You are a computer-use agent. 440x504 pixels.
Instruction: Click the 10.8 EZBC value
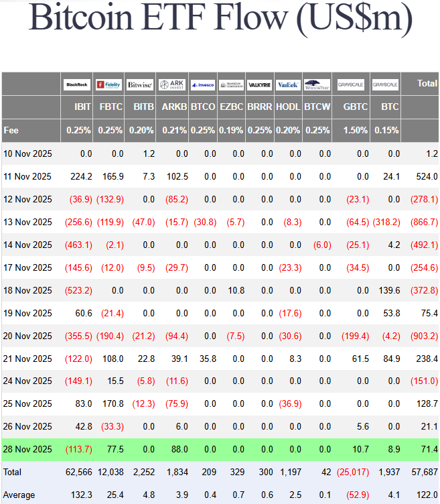[x=236, y=291]
